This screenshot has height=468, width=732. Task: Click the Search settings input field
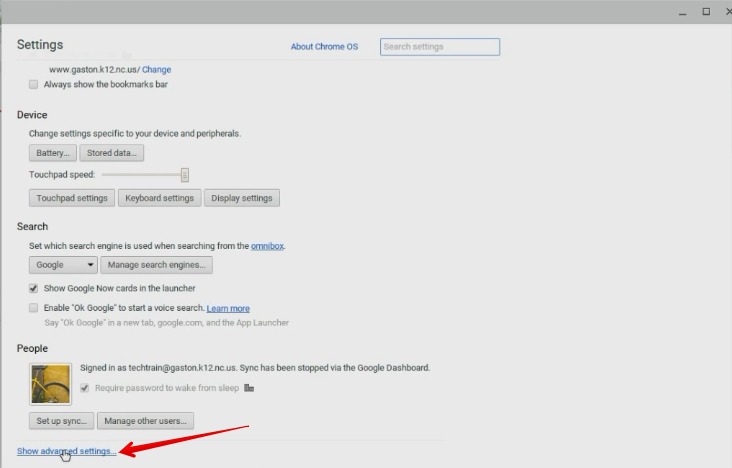(x=440, y=47)
